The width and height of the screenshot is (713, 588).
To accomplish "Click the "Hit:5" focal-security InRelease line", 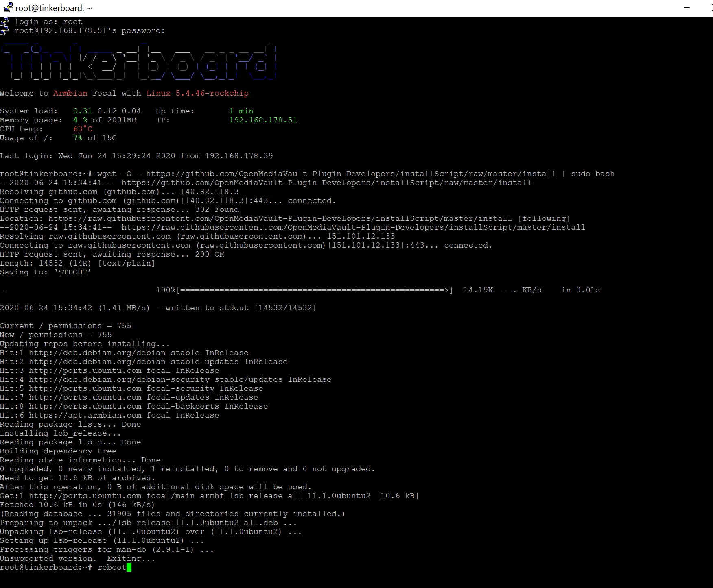I will pos(131,388).
